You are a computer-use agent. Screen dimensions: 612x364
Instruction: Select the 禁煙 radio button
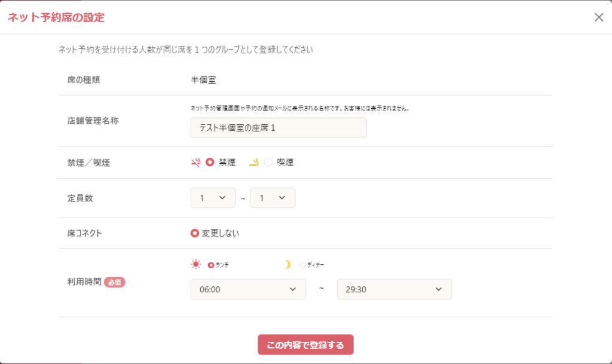[210, 162]
